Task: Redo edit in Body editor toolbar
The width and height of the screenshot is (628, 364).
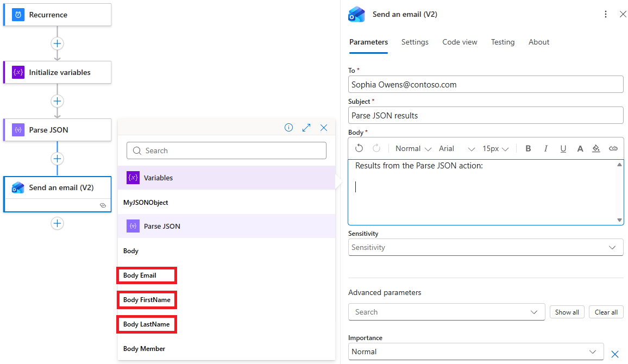Action: point(376,148)
